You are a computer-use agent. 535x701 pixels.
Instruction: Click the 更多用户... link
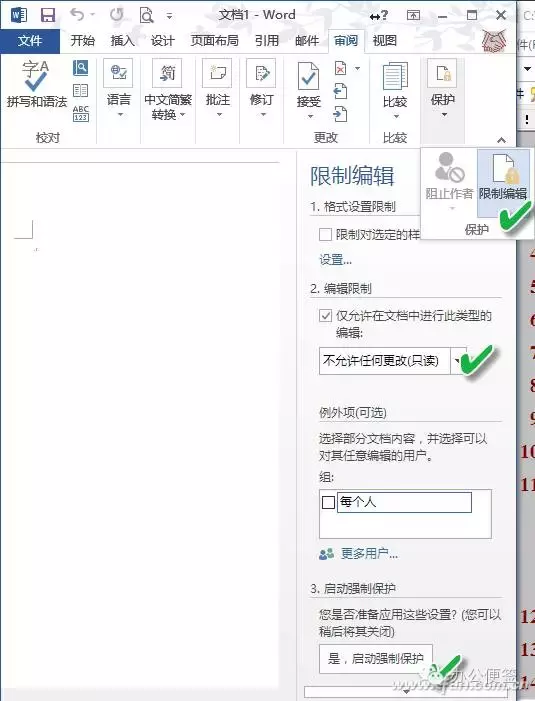[369, 554]
